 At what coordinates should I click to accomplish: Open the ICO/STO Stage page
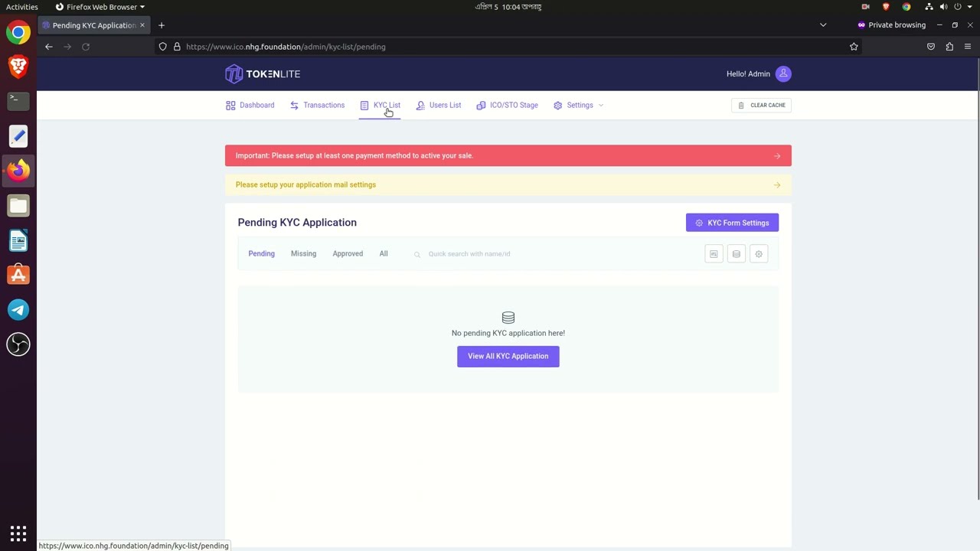[x=507, y=106]
